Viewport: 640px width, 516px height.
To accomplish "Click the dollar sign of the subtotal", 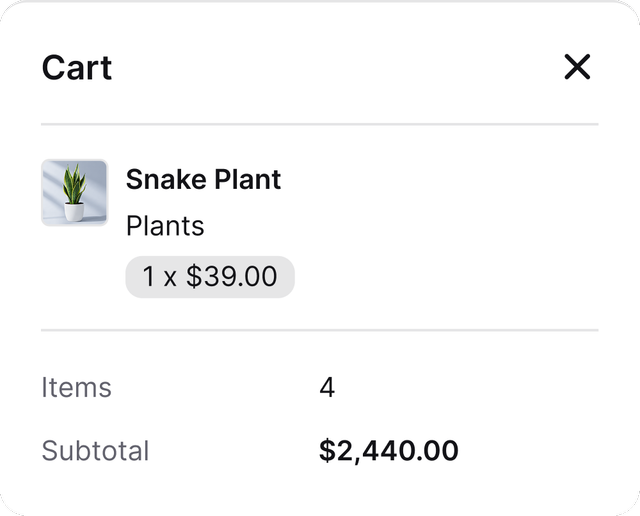I will point(327,451).
